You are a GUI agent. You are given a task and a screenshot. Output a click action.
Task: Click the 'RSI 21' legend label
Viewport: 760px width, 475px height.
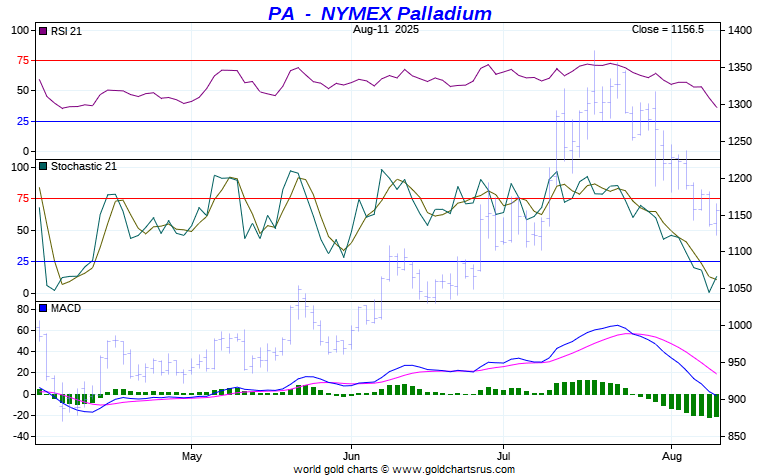pos(66,31)
